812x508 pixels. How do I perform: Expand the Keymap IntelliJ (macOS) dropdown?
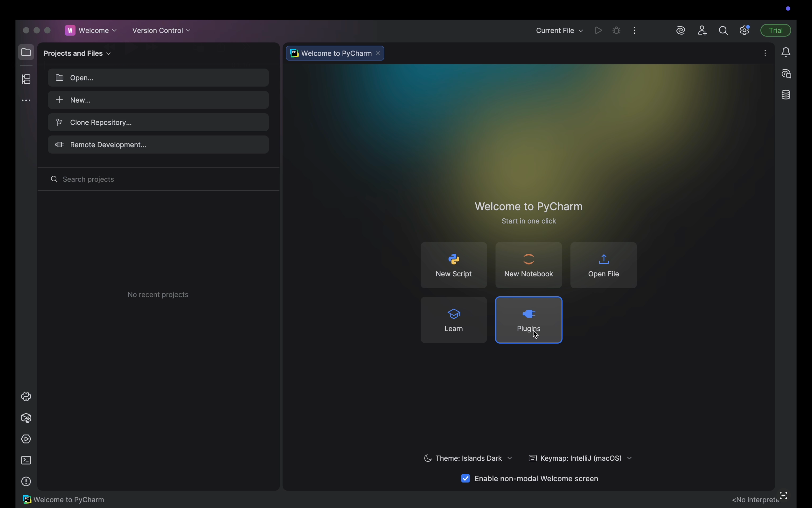click(580, 458)
